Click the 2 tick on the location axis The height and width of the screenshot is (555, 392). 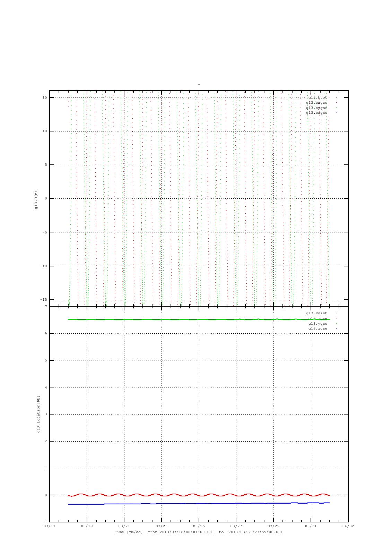point(46,441)
